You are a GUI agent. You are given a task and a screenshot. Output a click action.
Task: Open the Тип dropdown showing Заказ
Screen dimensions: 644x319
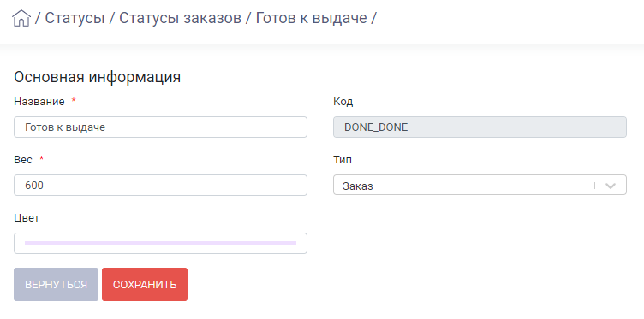480,186
